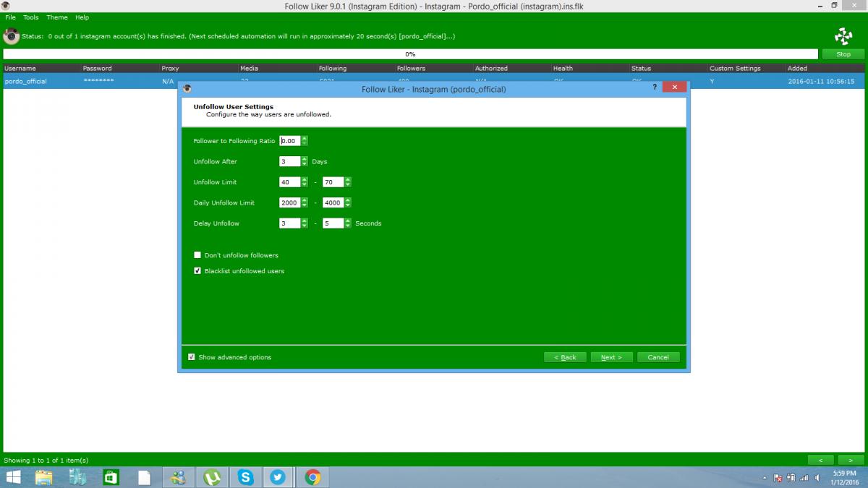The image size is (868, 488).
Task: Check the Don't unfollow followers box
Action: [197, 255]
